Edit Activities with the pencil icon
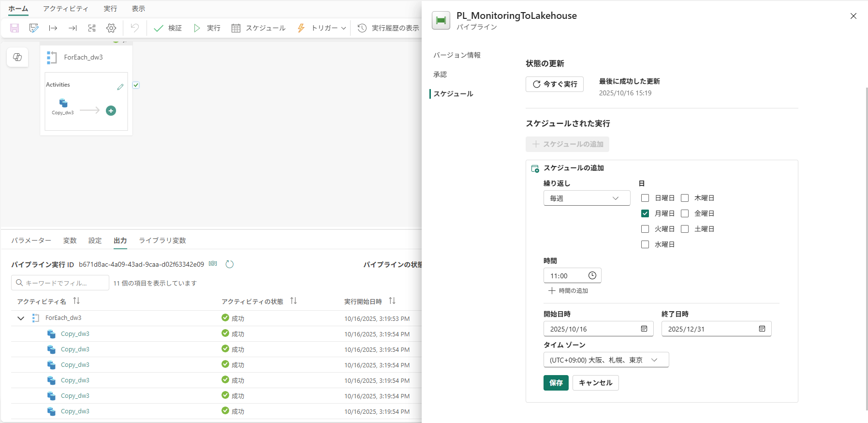 (x=120, y=87)
